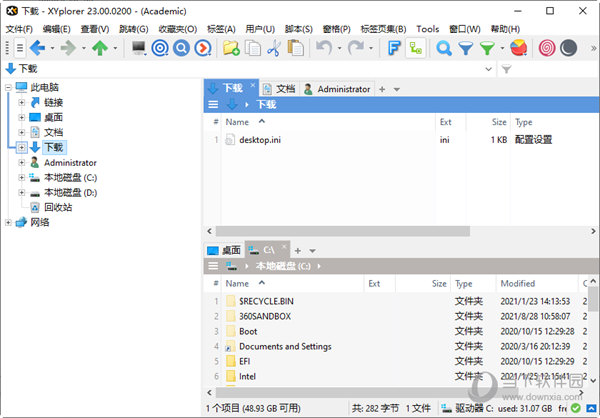Open the address bar dropdown chevron
This screenshot has width=600, height=418.
click(489, 69)
